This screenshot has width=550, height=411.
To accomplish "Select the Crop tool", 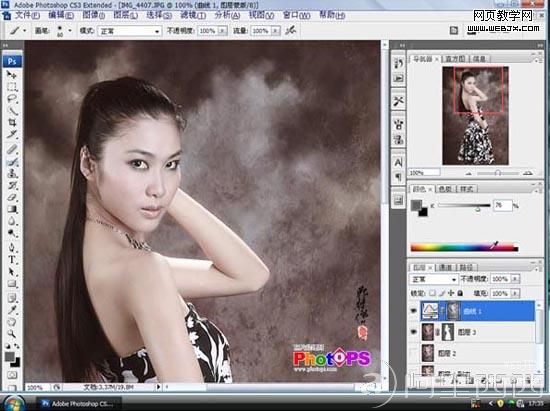I will tap(12, 122).
